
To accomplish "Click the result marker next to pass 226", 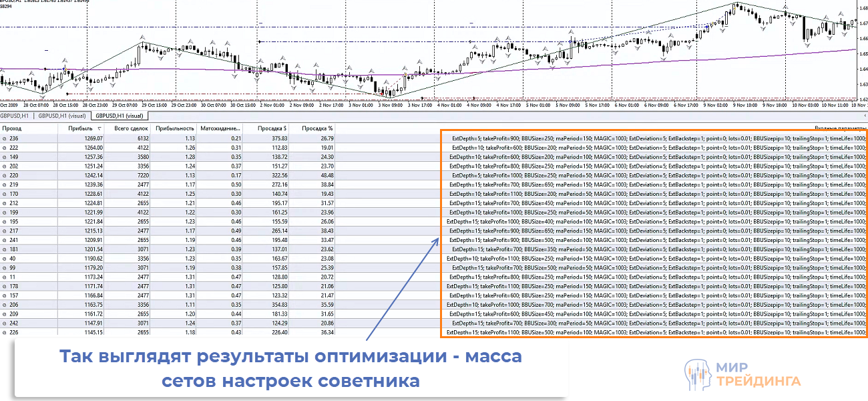I will 7,331.
